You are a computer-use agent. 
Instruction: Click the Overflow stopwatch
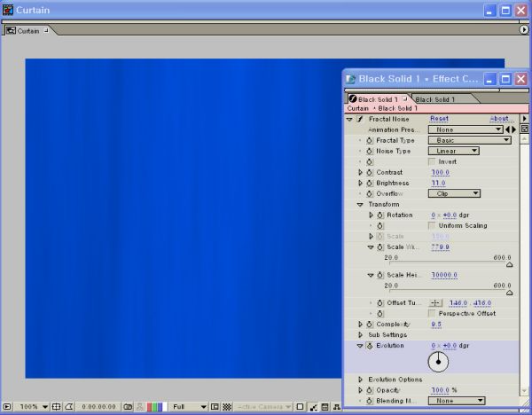(370, 194)
